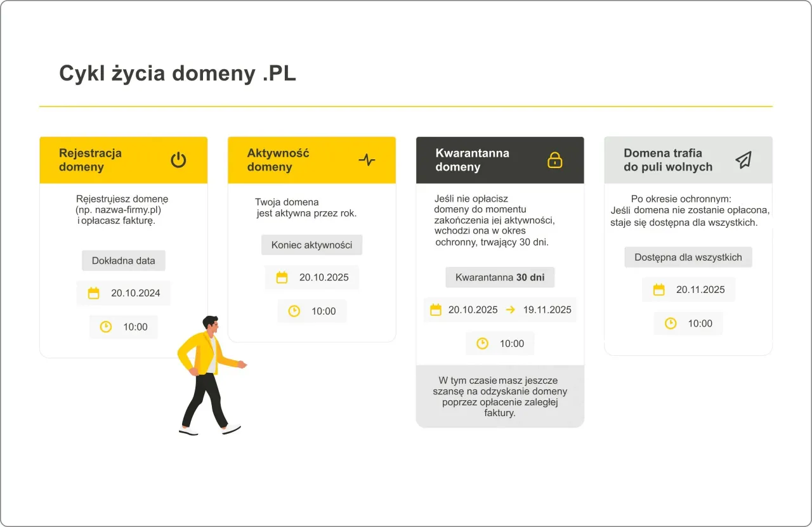
Task: Click the clock icon in the Kwarantanna card
Action: [x=483, y=343]
